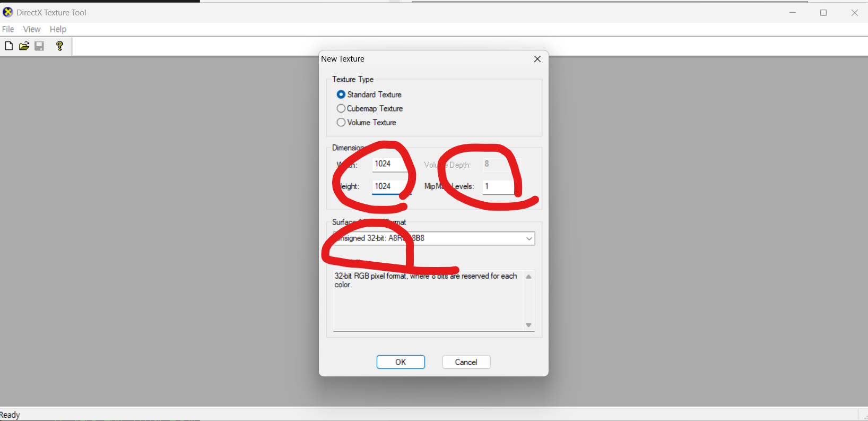Open the View menu
868x421 pixels.
[32, 29]
